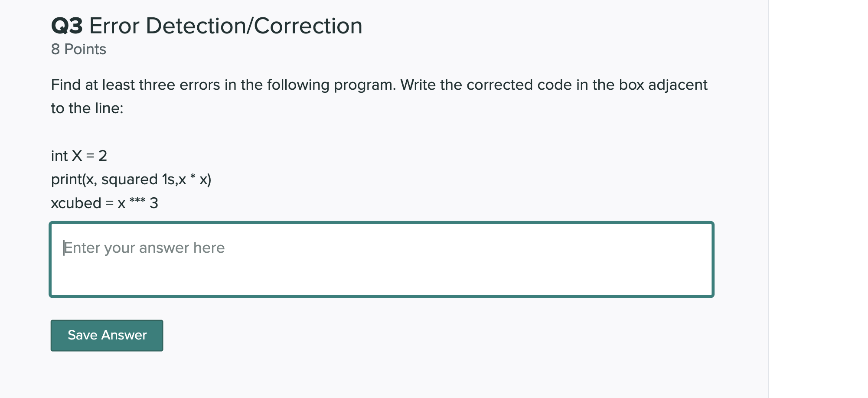
Task: Click the Save Answer control again
Action: 106,335
